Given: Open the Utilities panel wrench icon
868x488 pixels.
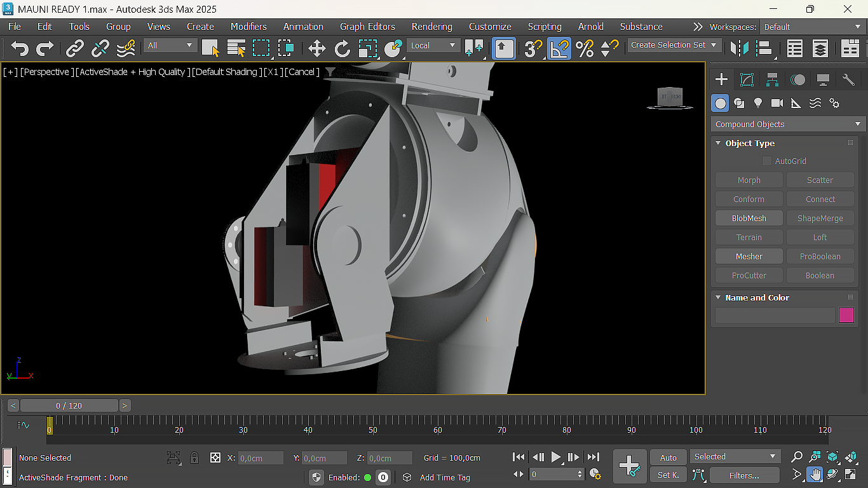Looking at the screenshot, I should (848, 79).
